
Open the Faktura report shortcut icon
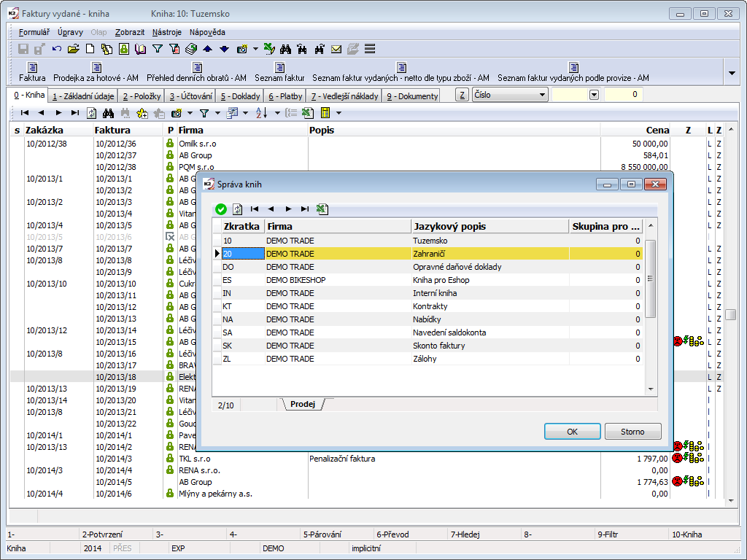tap(32, 68)
